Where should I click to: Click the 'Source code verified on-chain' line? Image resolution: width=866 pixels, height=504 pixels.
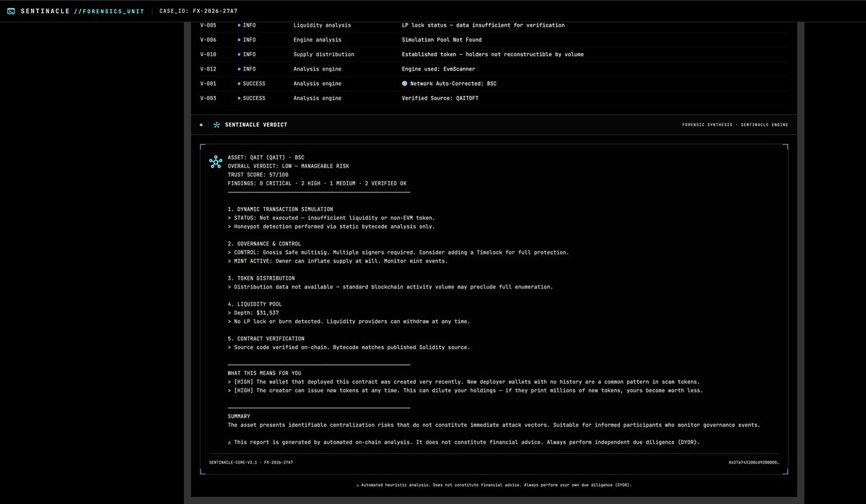click(x=349, y=348)
